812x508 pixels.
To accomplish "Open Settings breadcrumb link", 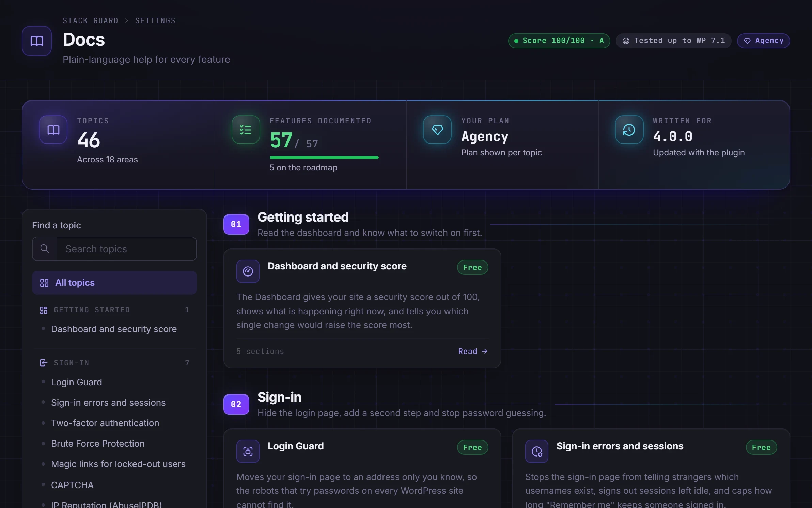I will [155, 21].
